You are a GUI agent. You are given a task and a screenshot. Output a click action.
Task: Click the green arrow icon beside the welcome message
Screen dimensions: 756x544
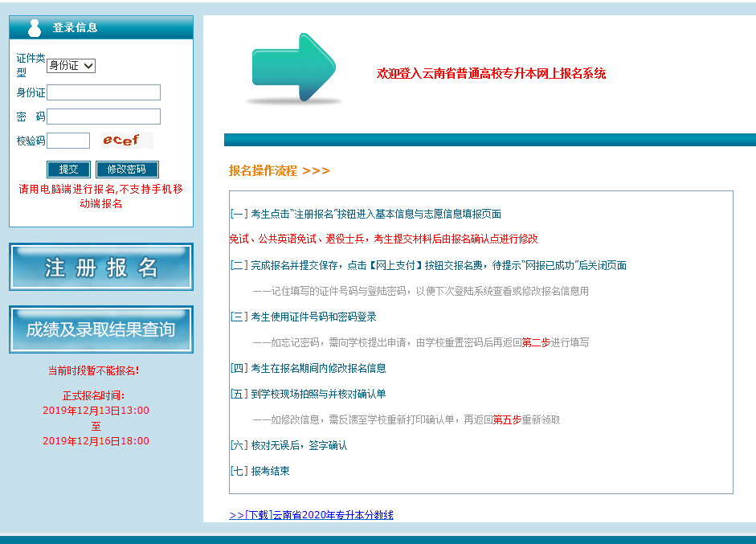(295, 70)
